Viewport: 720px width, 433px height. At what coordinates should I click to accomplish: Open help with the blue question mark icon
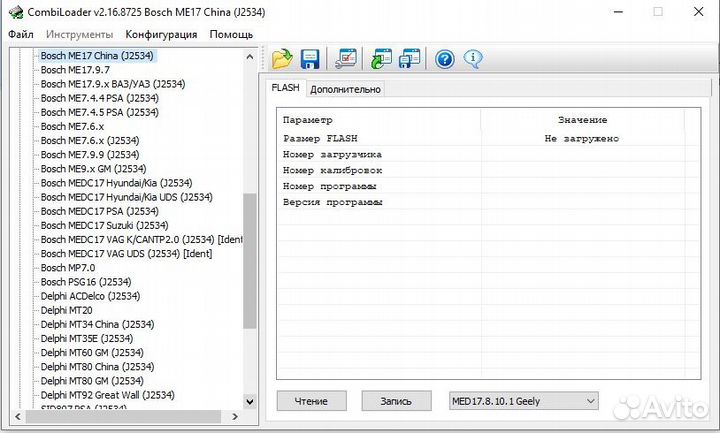445,59
